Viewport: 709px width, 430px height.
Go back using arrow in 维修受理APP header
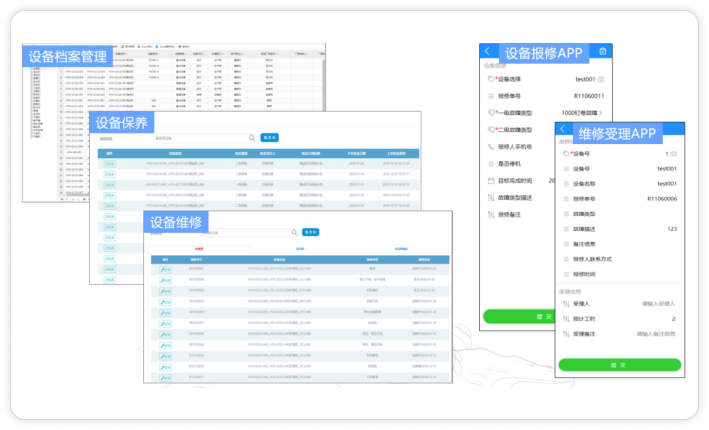pyautogui.click(x=562, y=129)
